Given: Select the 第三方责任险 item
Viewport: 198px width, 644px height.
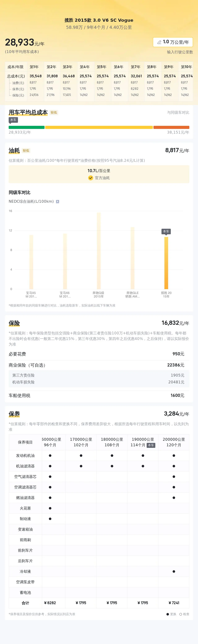Looking at the screenshot, I should pos(99,375).
